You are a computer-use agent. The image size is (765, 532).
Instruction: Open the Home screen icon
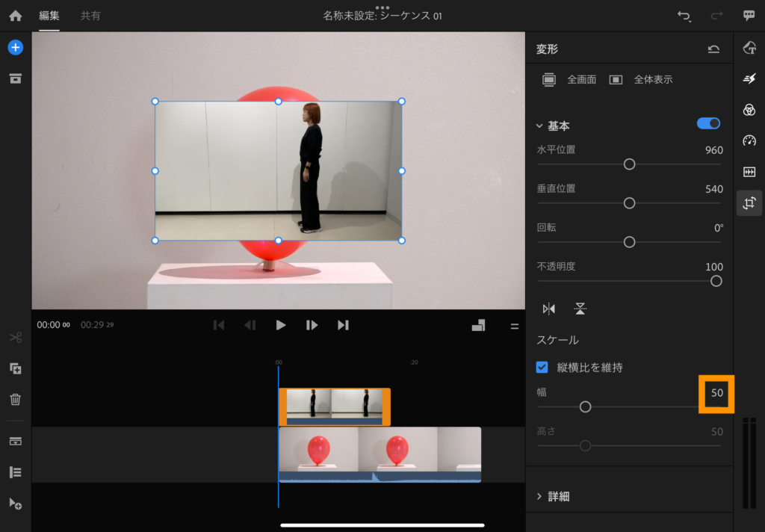point(15,16)
